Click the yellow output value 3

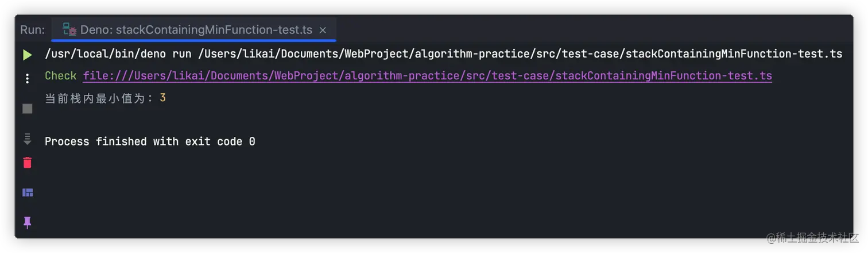pyautogui.click(x=162, y=98)
